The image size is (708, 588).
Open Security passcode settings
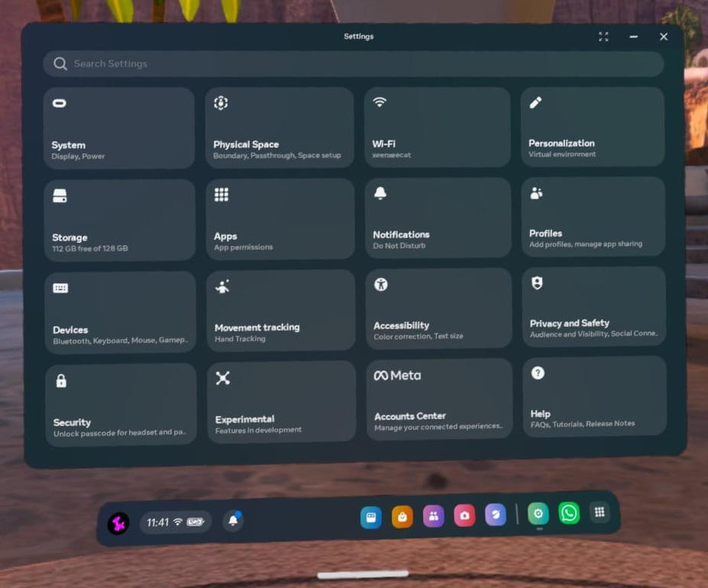[x=121, y=404]
